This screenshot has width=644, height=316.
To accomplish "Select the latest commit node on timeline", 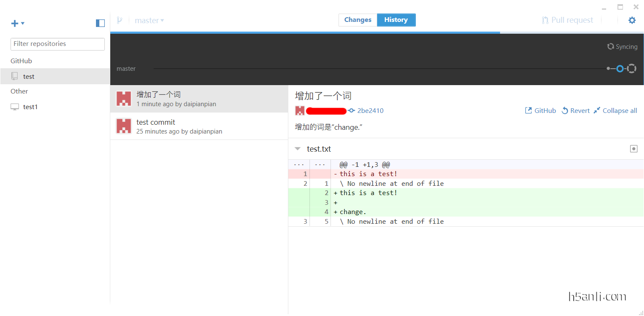I will [x=620, y=69].
